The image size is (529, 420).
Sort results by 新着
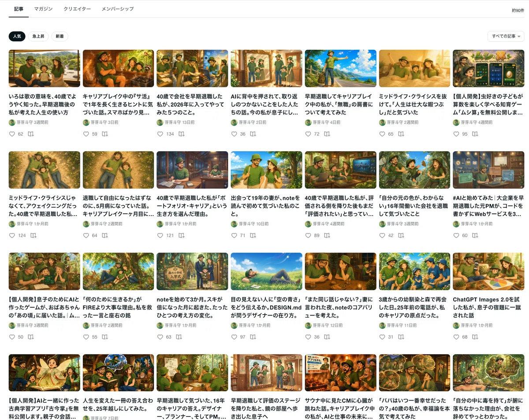(x=60, y=37)
